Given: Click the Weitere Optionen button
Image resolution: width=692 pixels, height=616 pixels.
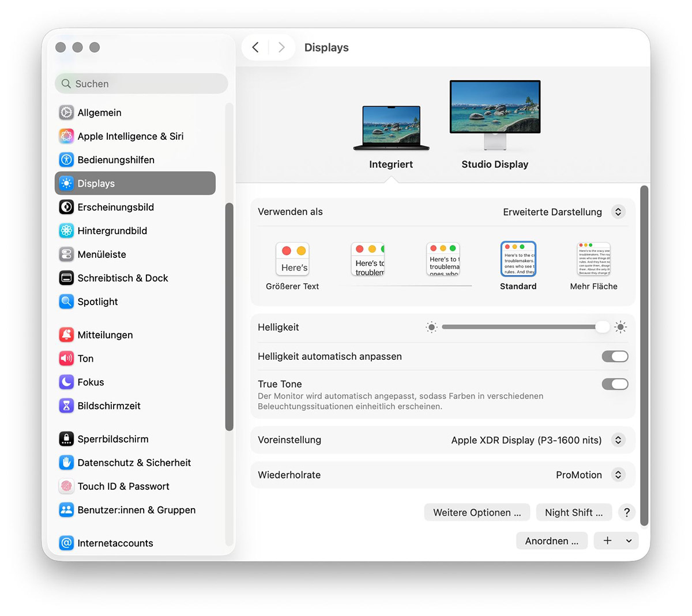Looking at the screenshot, I should click(x=477, y=512).
